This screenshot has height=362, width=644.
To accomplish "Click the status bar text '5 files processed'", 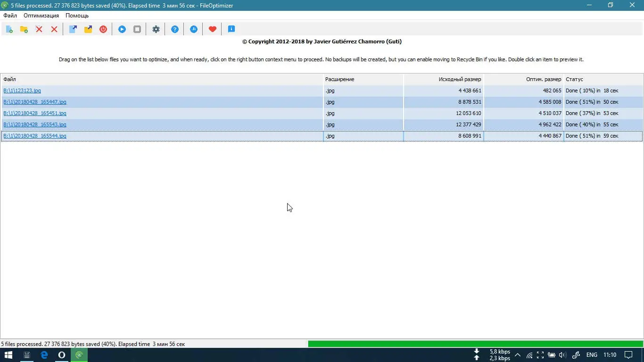I will click(x=22, y=344).
